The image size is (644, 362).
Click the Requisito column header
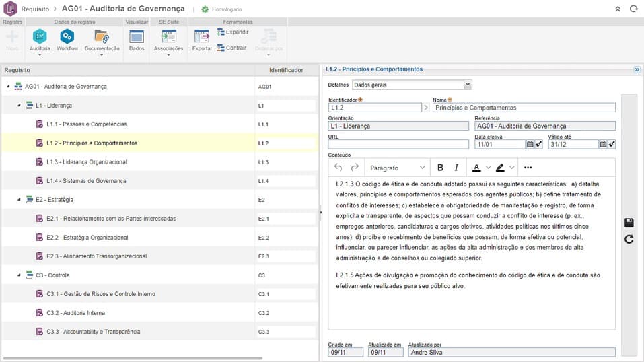point(128,70)
